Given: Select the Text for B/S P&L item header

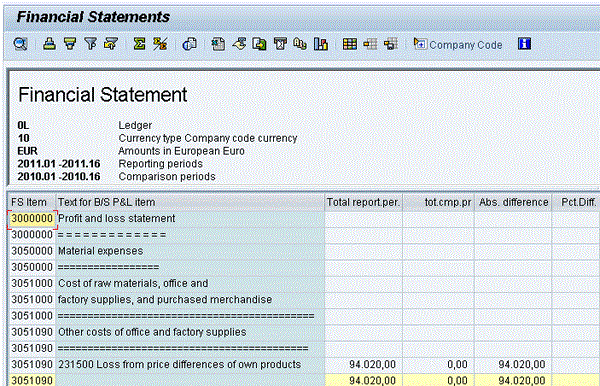Looking at the screenshot, I should pos(190,202).
